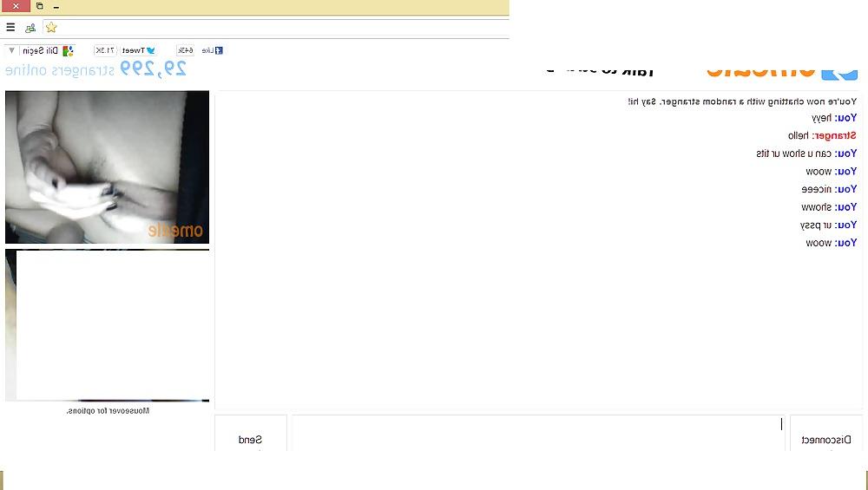Click the Omegle logo
Screen dimensions: 868x490
(782, 72)
